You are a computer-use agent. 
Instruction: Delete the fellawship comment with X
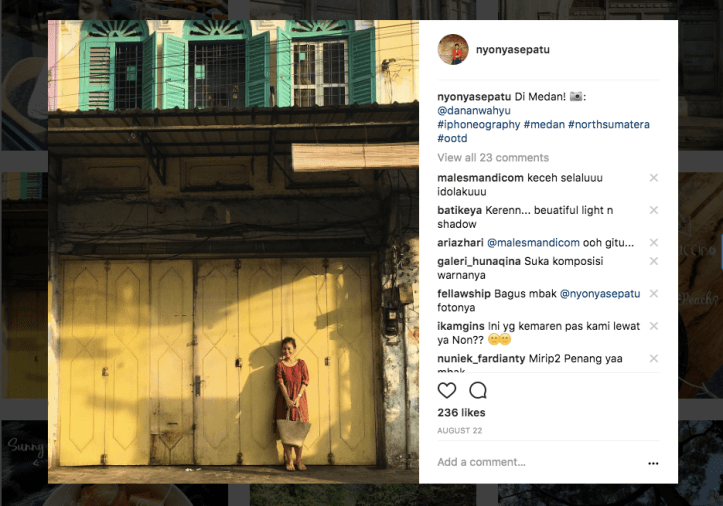pyautogui.click(x=653, y=293)
